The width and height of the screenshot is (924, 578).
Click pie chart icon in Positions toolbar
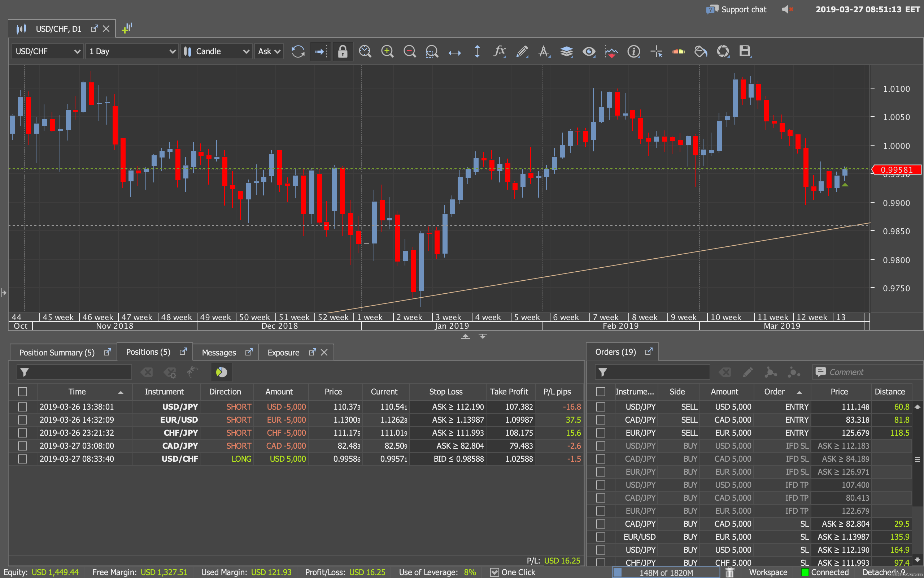[x=222, y=372]
